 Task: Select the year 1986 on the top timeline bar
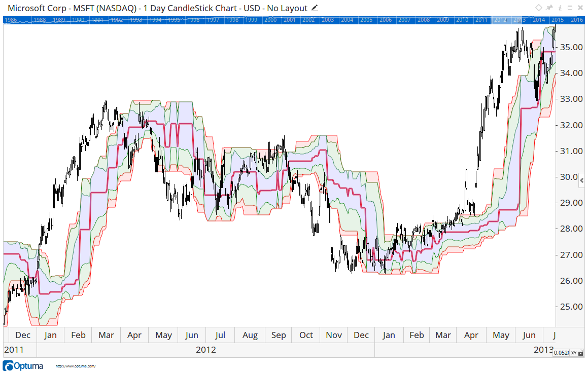click(10, 19)
